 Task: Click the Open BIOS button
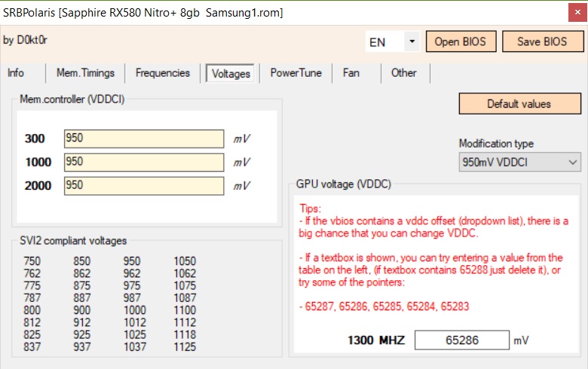coord(461,41)
